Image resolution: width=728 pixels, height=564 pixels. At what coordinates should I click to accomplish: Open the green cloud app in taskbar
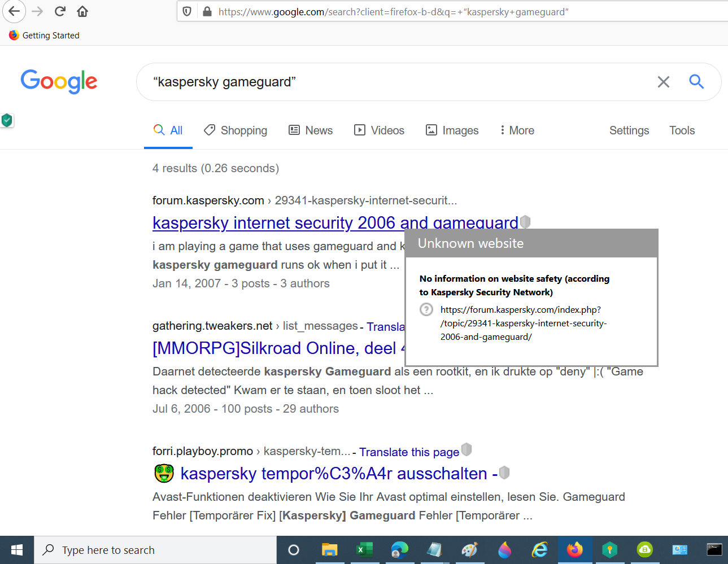coord(644,550)
